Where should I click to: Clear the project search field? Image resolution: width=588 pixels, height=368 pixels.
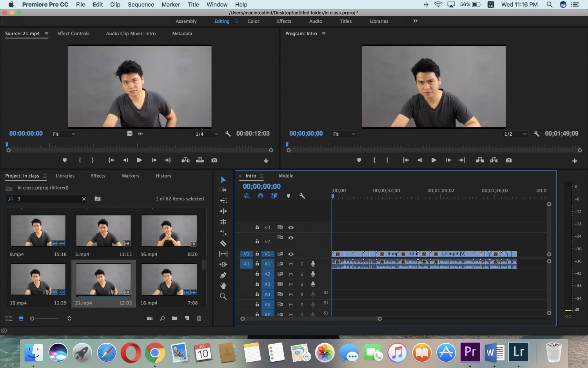(x=83, y=199)
